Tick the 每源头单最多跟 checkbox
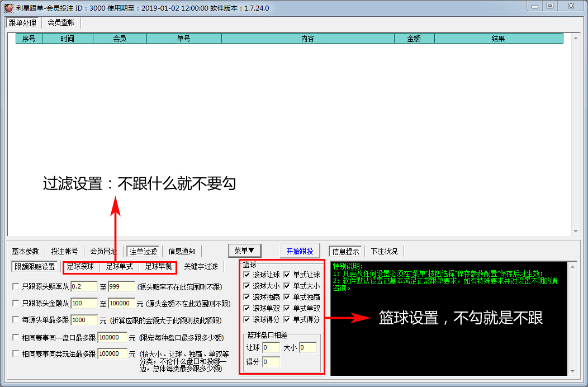The height and width of the screenshot is (387, 588). (16, 320)
